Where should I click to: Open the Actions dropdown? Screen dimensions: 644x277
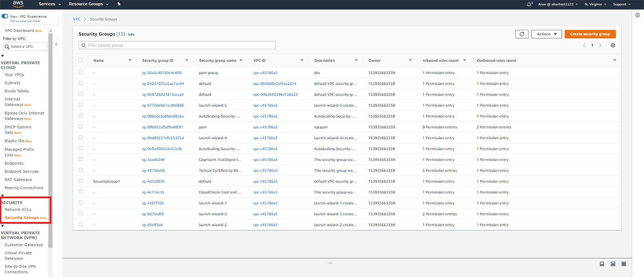point(546,34)
